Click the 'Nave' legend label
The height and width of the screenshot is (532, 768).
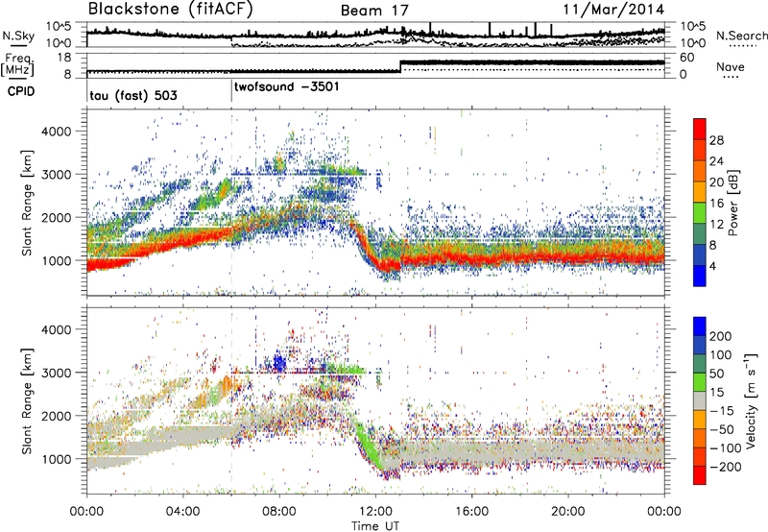[x=731, y=66]
